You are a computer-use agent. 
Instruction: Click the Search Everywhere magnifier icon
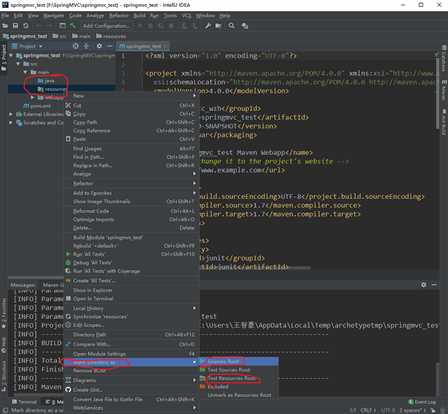[x=231, y=26]
